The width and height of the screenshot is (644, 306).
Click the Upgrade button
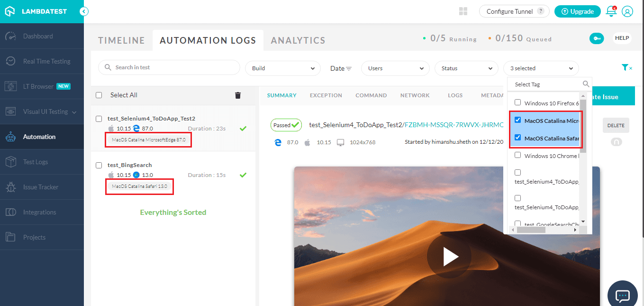[577, 11]
